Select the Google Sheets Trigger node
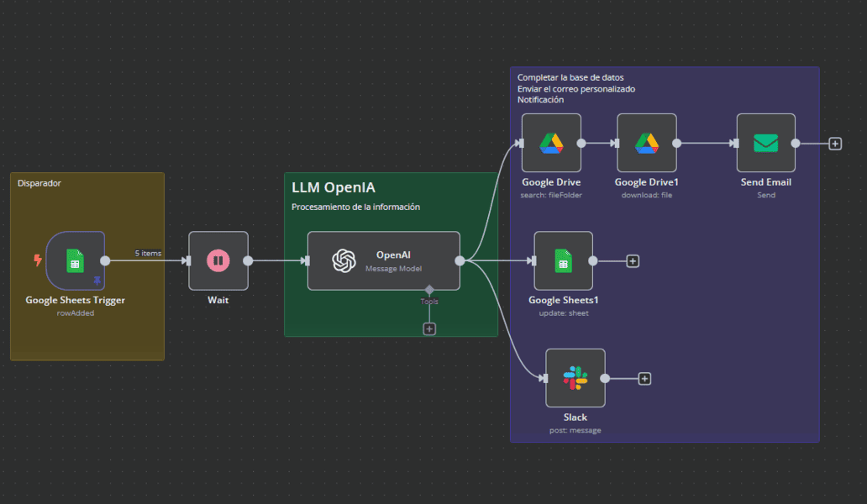The height and width of the screenshot is (504, 867). coord(76,261)
